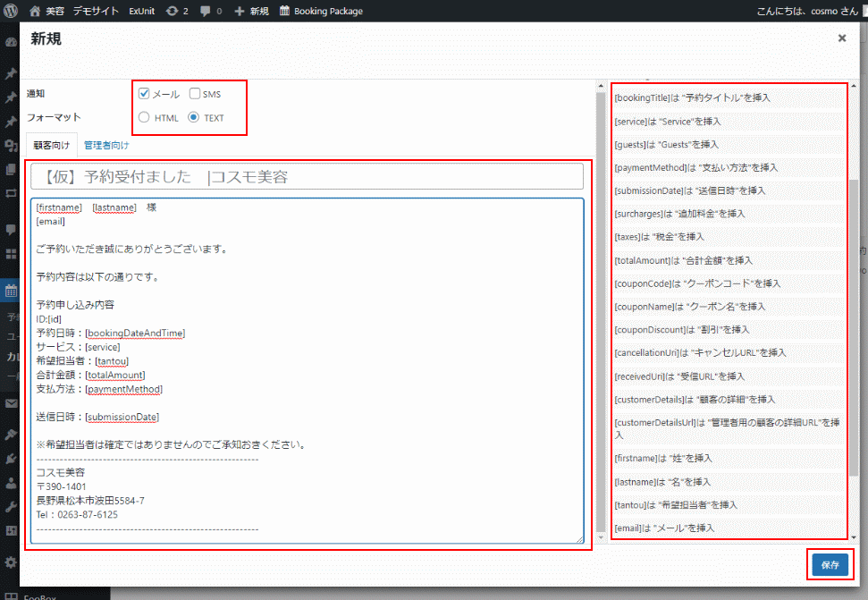
Task: Insert the [cancellationUri] shortcode from list
Action: click(701, 353)
